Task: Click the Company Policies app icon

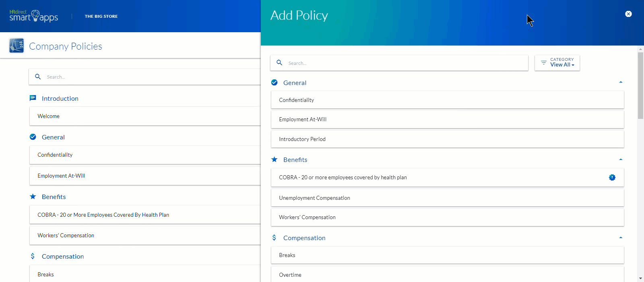Action: tap(17, 46)
